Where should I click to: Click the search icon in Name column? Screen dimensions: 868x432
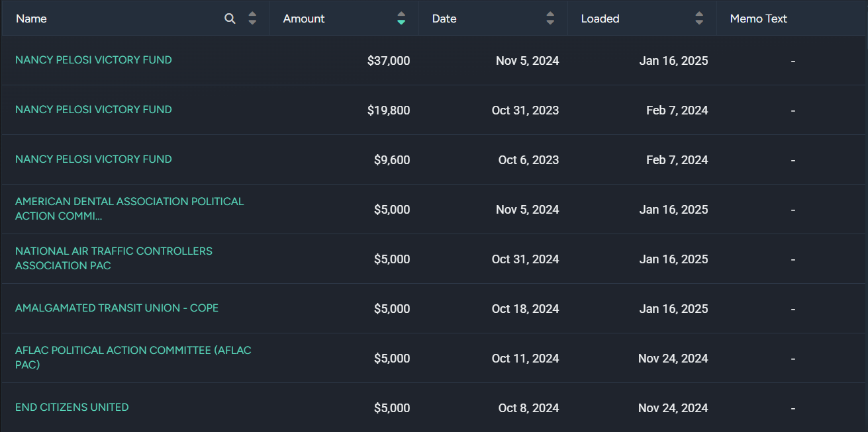click(x=230, y=19)
